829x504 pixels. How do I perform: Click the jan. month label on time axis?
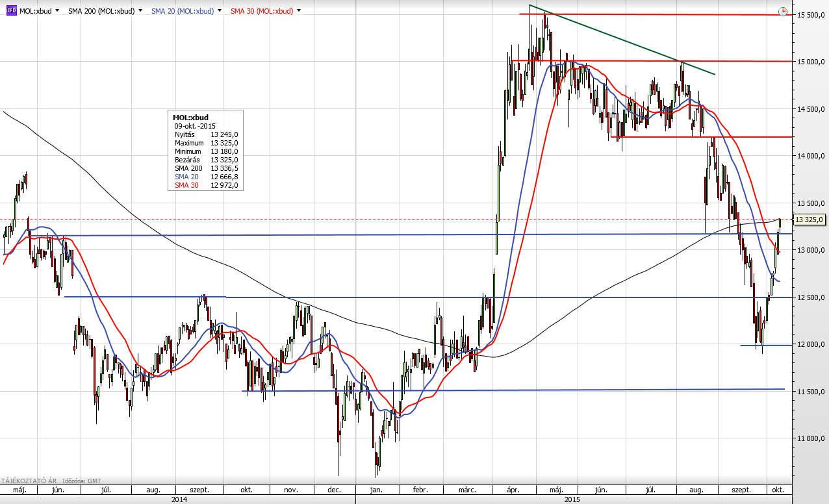377,490
